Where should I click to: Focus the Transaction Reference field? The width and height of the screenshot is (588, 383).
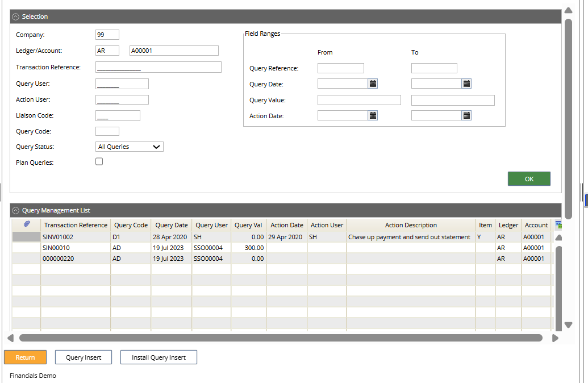point(159,67)
